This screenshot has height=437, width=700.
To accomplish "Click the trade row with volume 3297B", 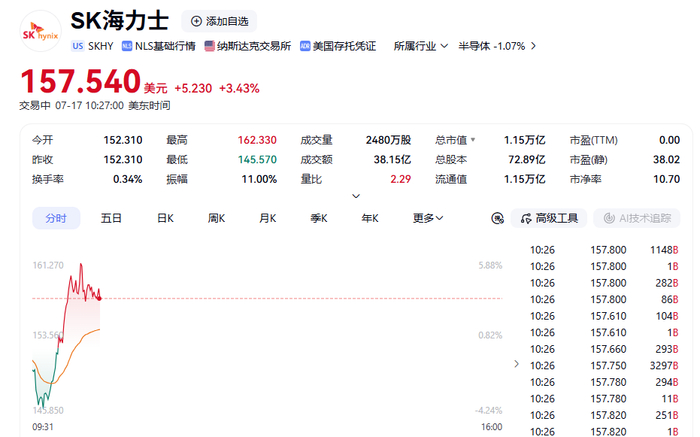I will point(604,366).
